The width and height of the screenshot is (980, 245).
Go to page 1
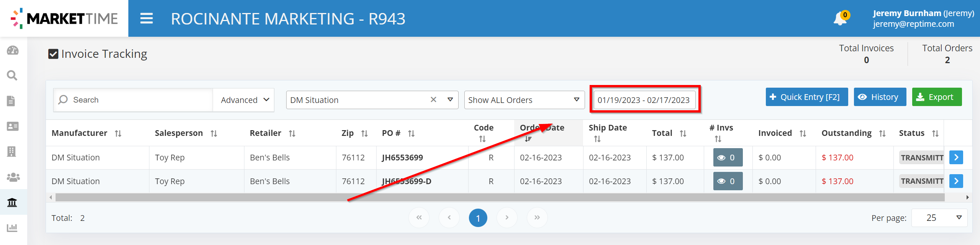pos(478,218)
